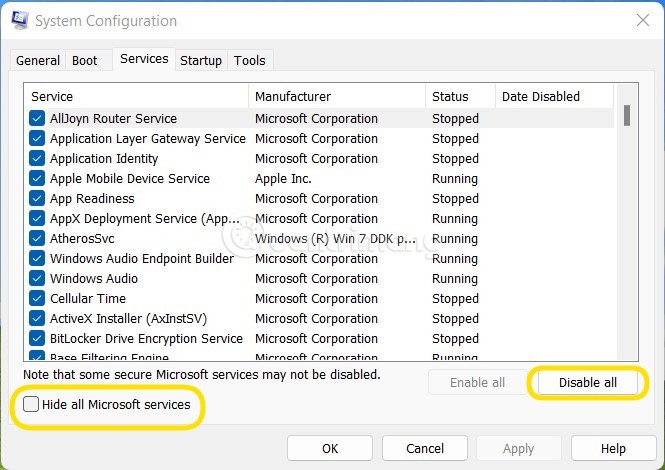665x470 pixels.
Task: Open the Boot tab
Action: pos(85,61)
